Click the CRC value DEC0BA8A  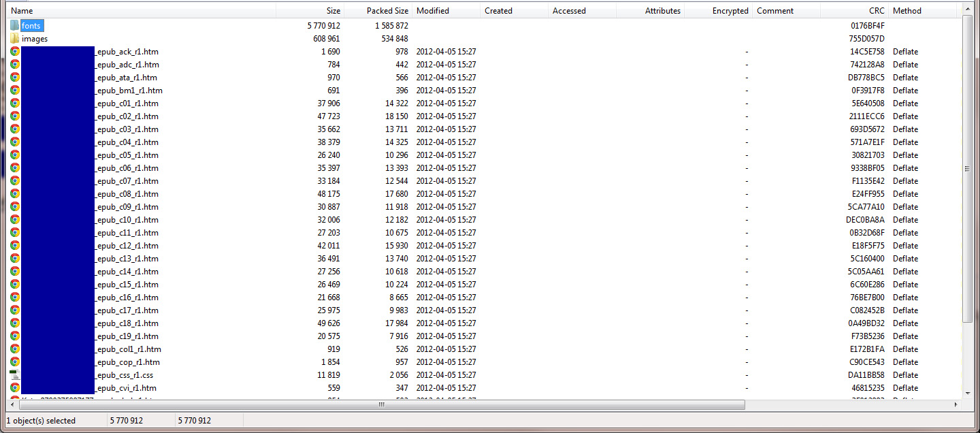click(x=866, y=219)
